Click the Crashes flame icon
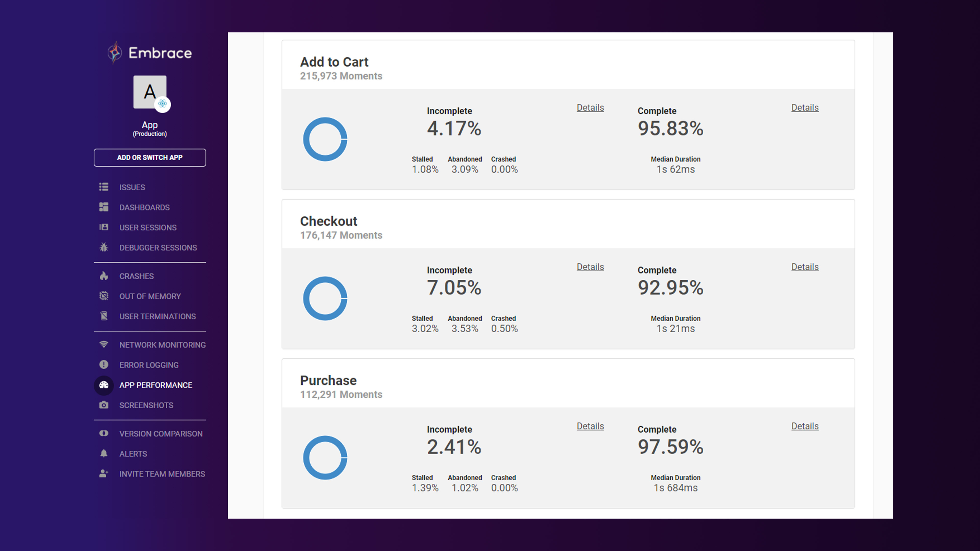This screenshot has height=551, width=980. (x=103, y=276)
